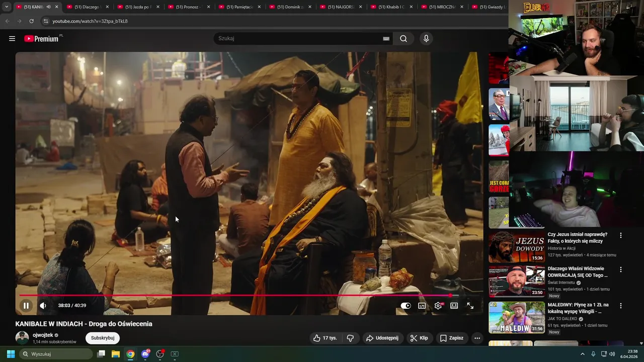Save video with Zapisz button

pyautogui.click(x=452, y=338)
